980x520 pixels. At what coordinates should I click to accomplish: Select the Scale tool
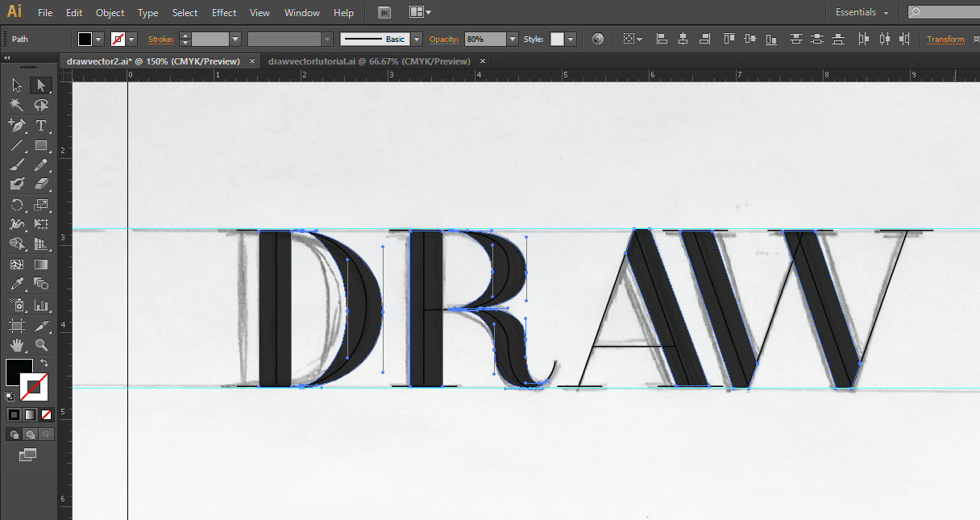coord(40,205)
